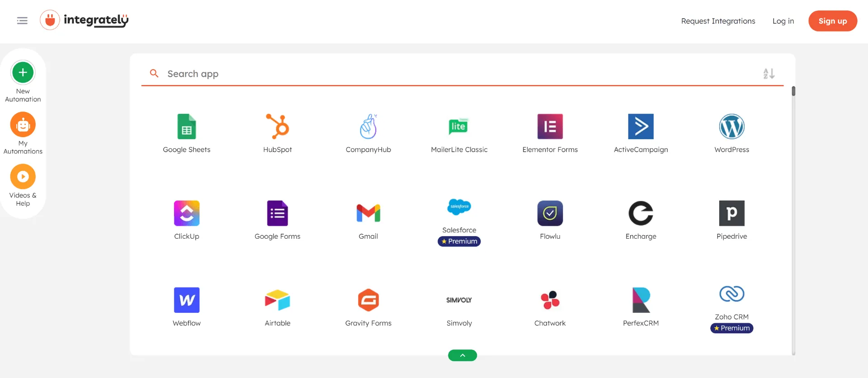868x378 pixels.
Task: Toggle A-Z sort order
Action: pyautogui.click(x=769, y=73)
